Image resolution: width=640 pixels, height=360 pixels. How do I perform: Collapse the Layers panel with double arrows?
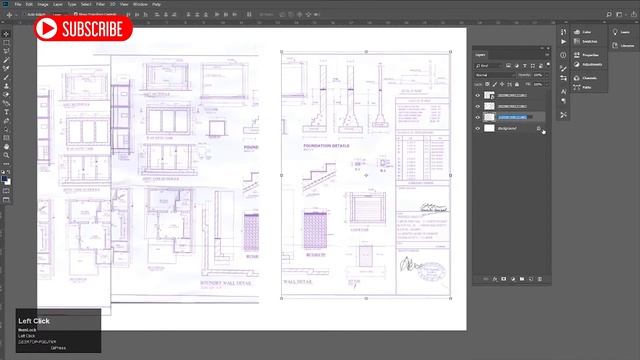coord(542,48)
